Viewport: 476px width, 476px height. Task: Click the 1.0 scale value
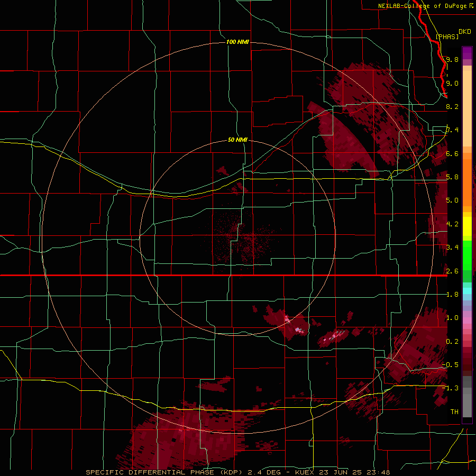point(452,317)
